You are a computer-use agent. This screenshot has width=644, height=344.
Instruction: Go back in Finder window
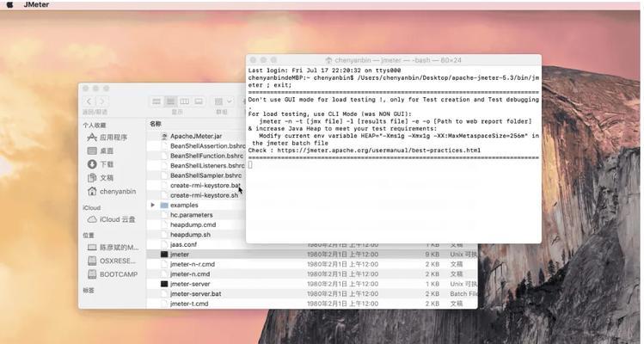(x=89, y=101)
